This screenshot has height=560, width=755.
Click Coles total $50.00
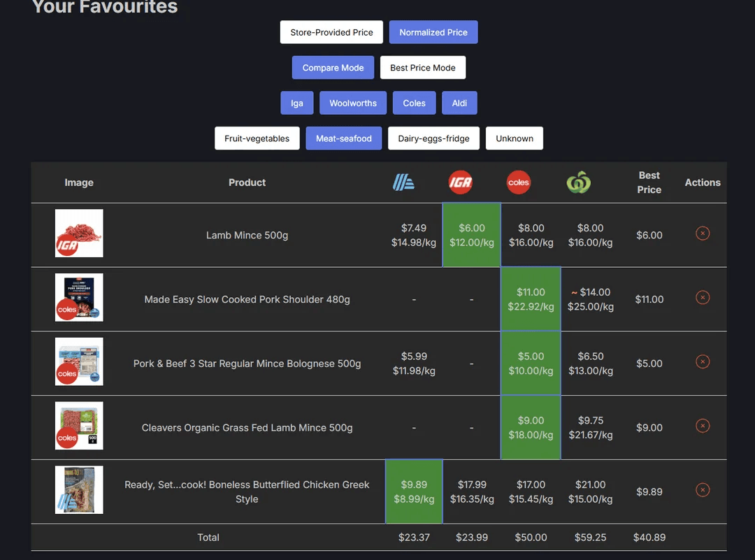(531, 538)
